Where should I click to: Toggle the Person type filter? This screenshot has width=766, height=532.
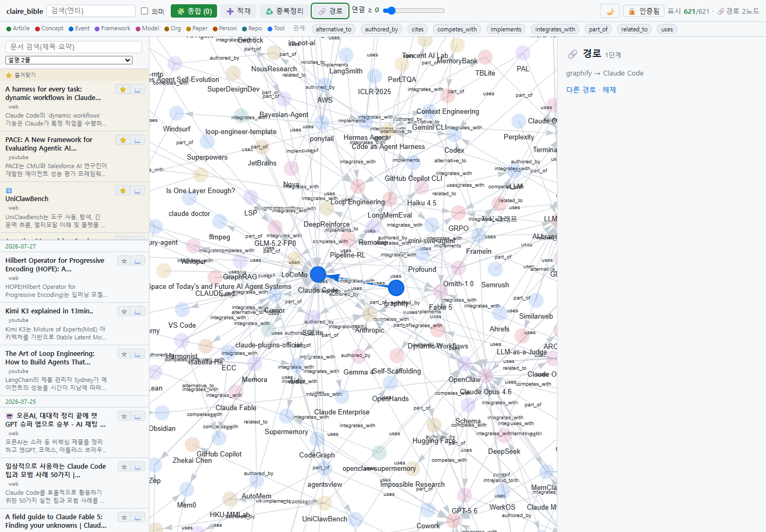(x=224, y=29)
